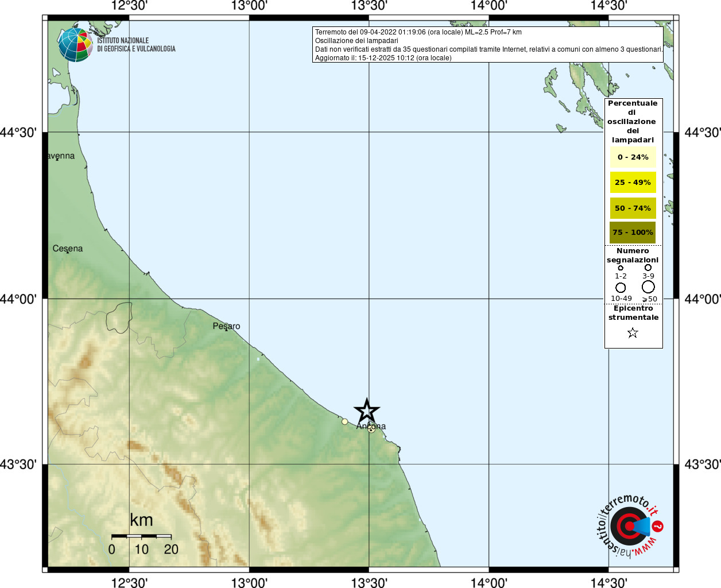This screenshot has height=588, width=721.
Task: Select the 0 - 24% color swatch
Action: coord(633,157)
